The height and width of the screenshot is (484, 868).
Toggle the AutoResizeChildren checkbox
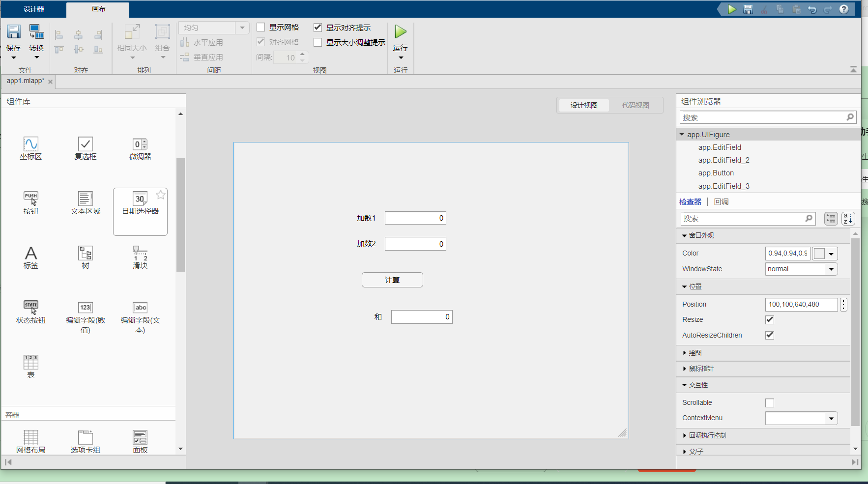[770, 335]
